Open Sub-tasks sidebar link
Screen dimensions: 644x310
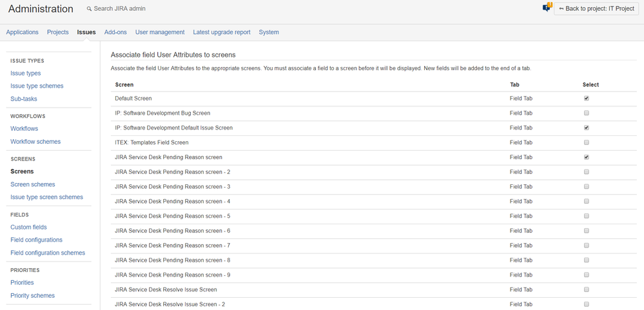pyautogui.click(x=24, y=99)
